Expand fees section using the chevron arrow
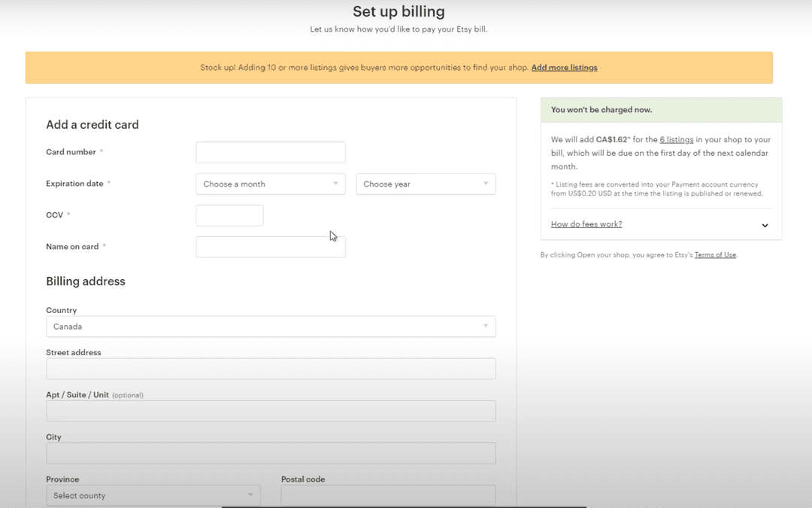The image size is (812, 508). [765, 225]
